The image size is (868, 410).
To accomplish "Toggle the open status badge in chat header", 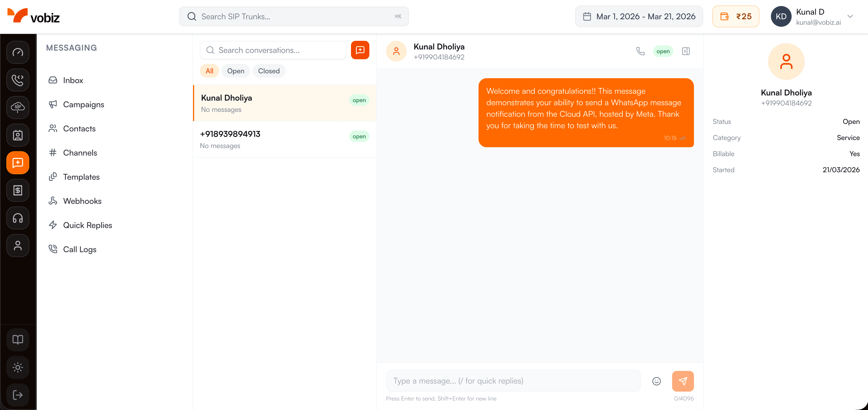I will (x=663, y=51).
